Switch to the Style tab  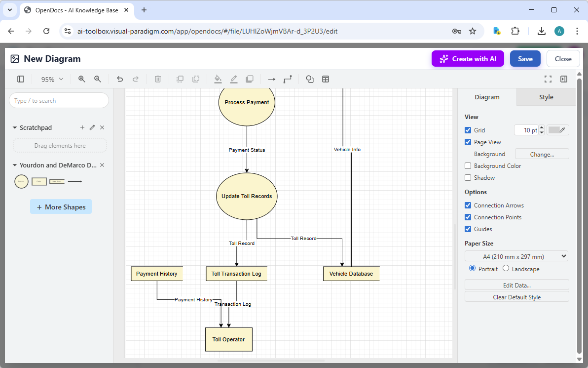[546, 97]
